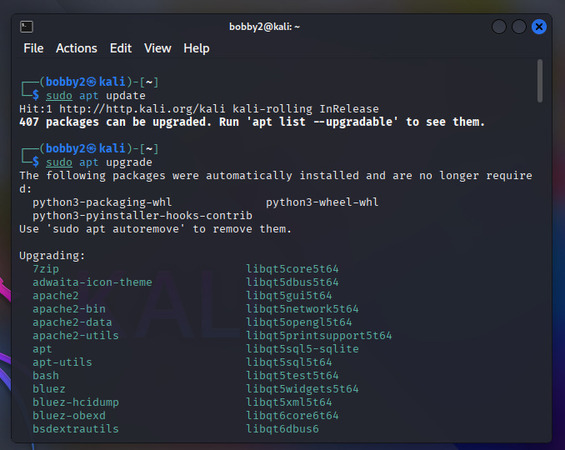565x450 pixels.
Task: Click the terminal vertical scrollbar handle
Action: coord(539,81)
